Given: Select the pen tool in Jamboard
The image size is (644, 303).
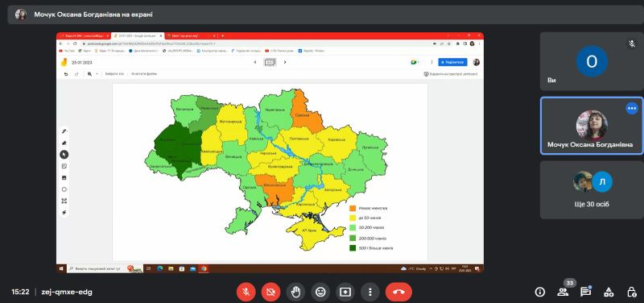Looking at the screenshot, I should click(64, 131).
